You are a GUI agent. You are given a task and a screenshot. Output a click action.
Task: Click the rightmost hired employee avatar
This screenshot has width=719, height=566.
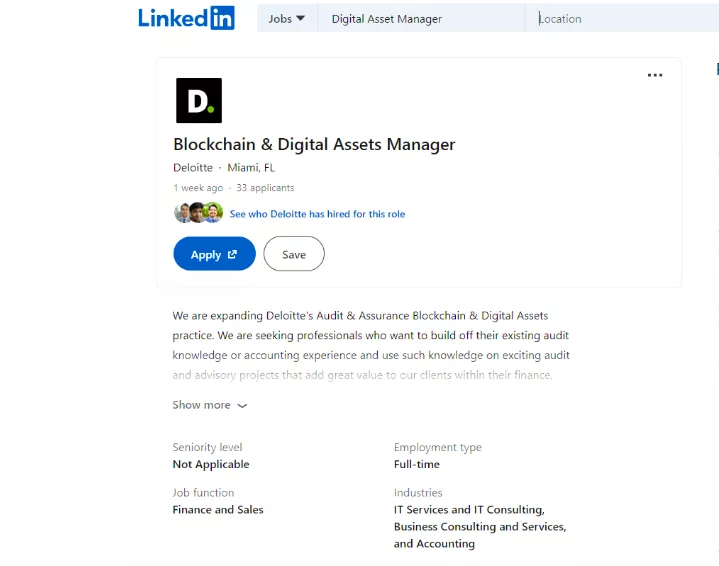(x=213, y=213)
